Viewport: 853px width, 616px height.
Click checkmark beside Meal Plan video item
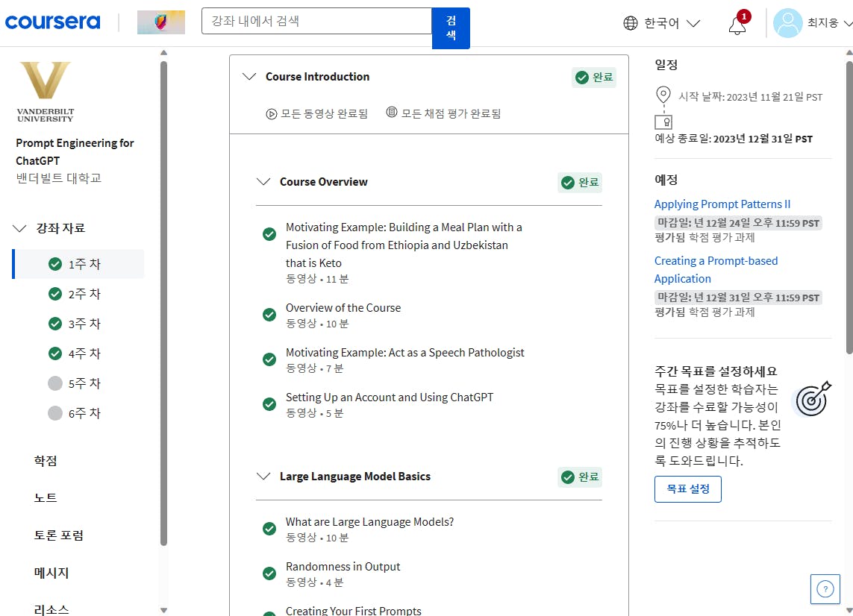pos(269,234)
